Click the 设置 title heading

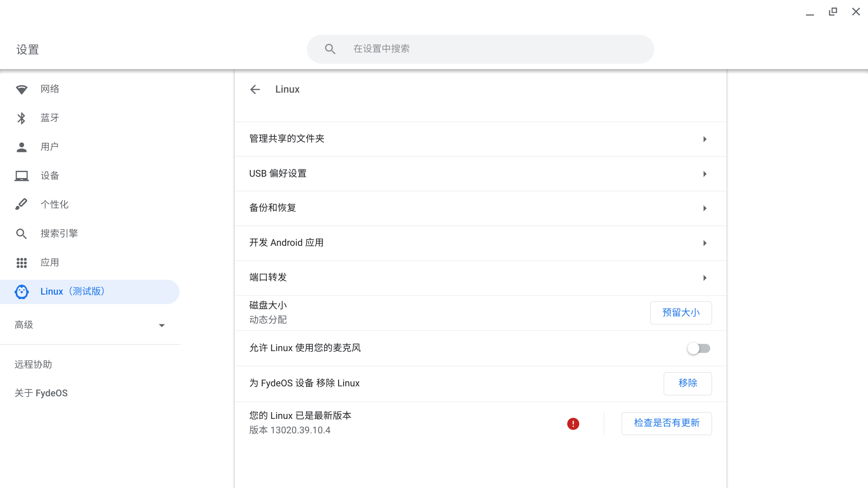[x=28, y=50]
